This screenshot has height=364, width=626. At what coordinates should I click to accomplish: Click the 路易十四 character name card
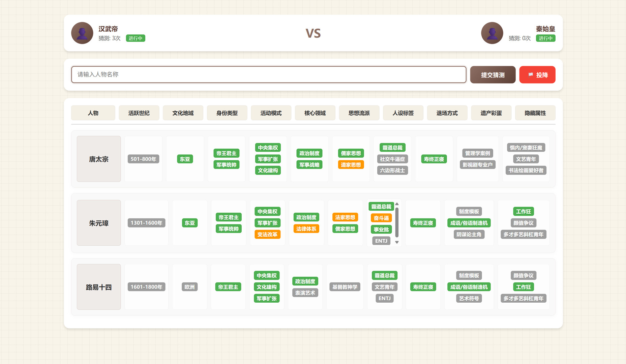click(99, 287)
